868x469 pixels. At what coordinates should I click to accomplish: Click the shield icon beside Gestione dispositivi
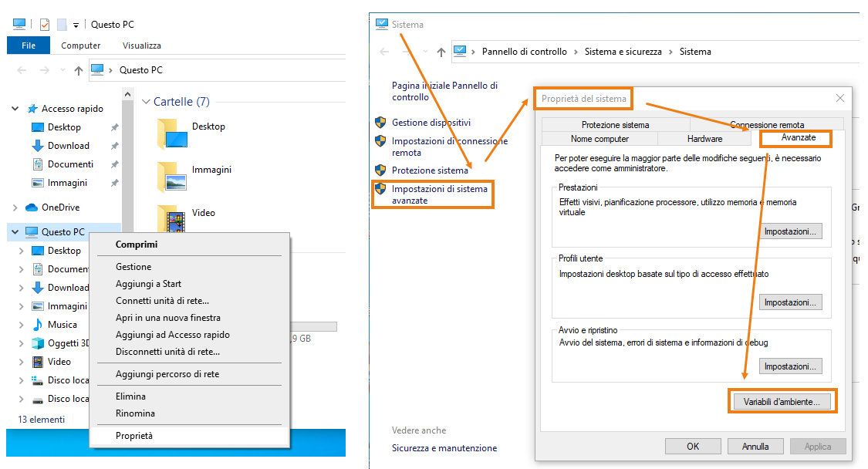tap(380, 123)
